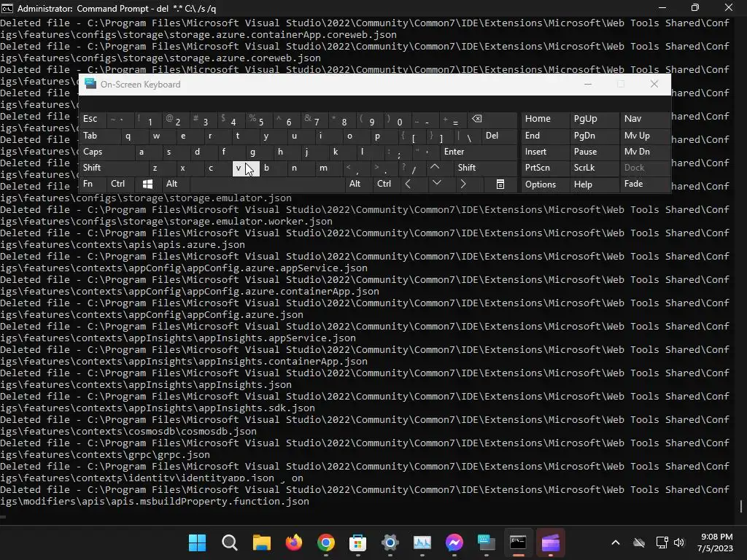Open the resource monitor chart icon in the taskbar
The height and width of the screenshot is (560, 747).
[422, 542]
